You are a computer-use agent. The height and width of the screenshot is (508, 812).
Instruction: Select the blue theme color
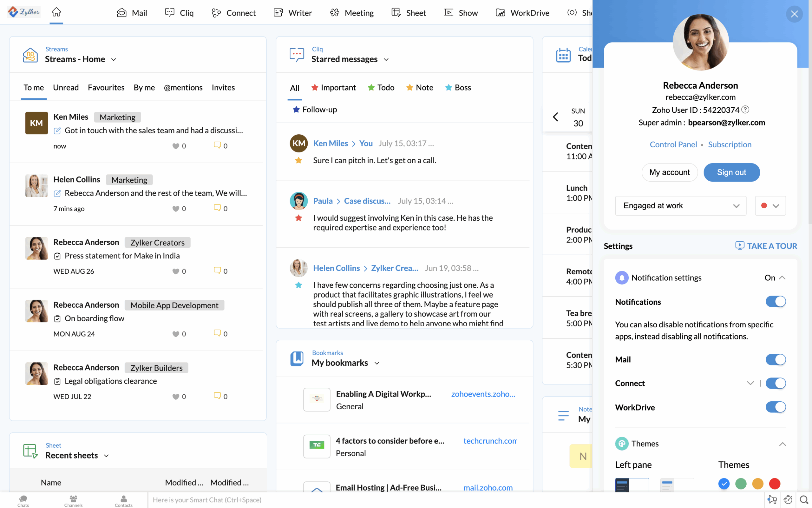point(724,484)
